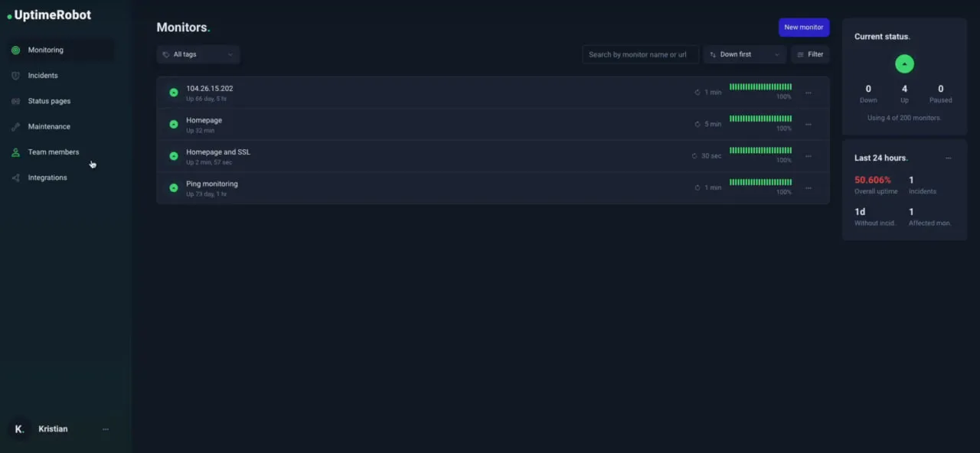The width and height of the screenshot is (980, 453).
Task: Click the Team members person icon
Action: pyautogui.click(x=15, y=152)
